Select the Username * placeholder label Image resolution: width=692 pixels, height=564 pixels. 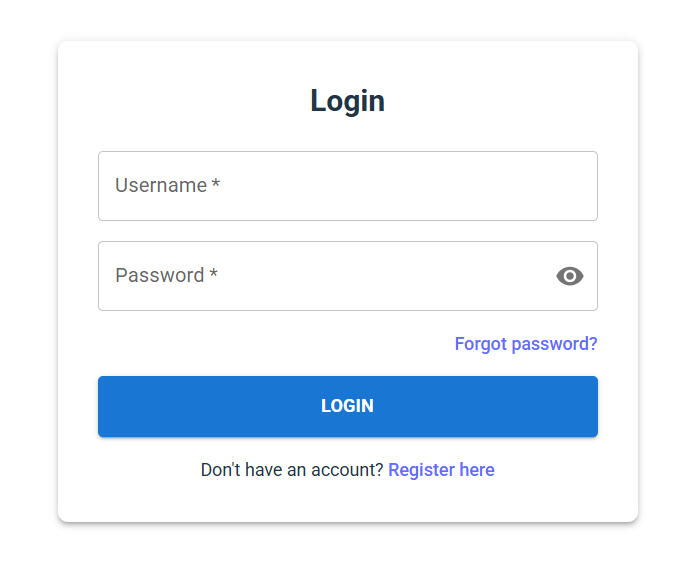[161, 185]
